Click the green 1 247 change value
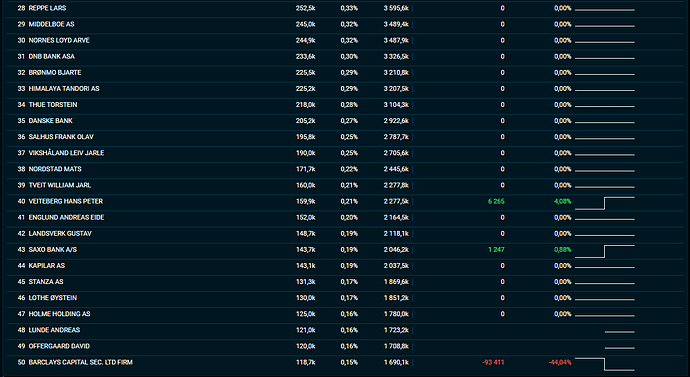 pos(496,249)
